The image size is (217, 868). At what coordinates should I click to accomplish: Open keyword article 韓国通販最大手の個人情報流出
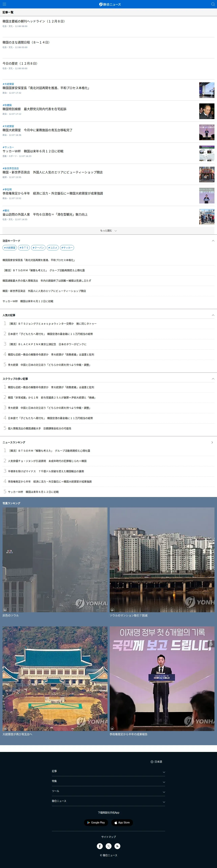tap(47, 281)
